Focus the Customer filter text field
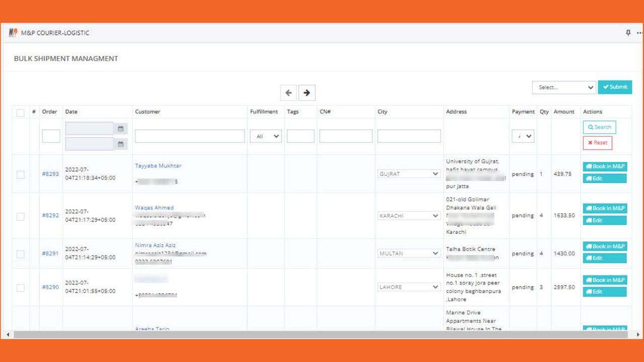The image size is (644, 362). (x=190, y=136)
